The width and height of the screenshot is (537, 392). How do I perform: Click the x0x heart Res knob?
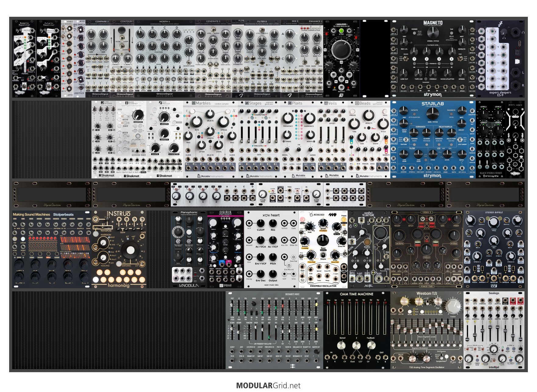click(x=273, y=224)
